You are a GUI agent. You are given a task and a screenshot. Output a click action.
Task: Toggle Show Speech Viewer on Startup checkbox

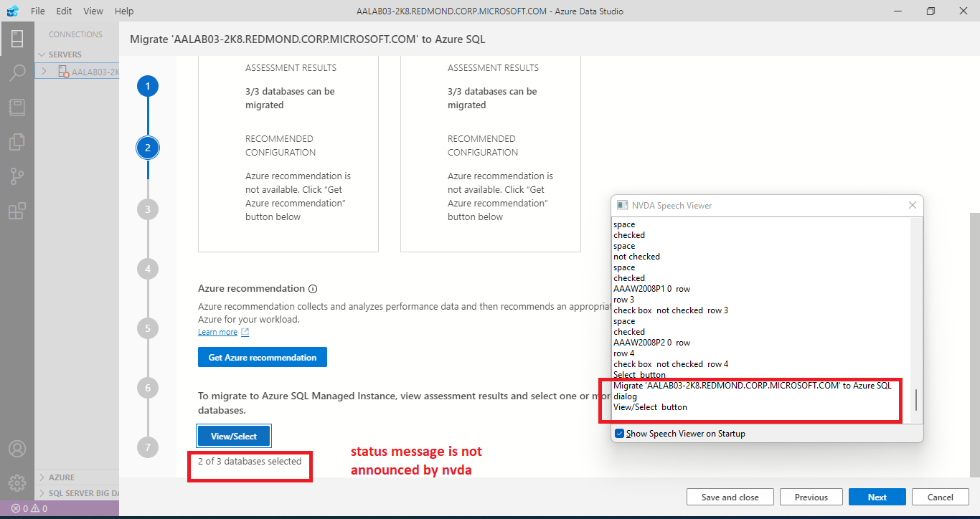(x=618, y=433)
